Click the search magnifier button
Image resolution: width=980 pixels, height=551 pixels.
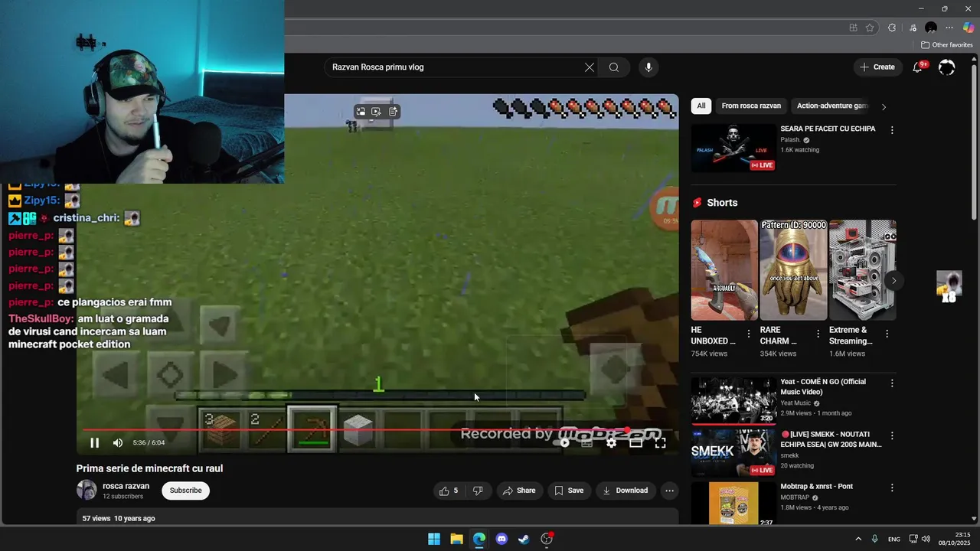[x=614, y=67]
